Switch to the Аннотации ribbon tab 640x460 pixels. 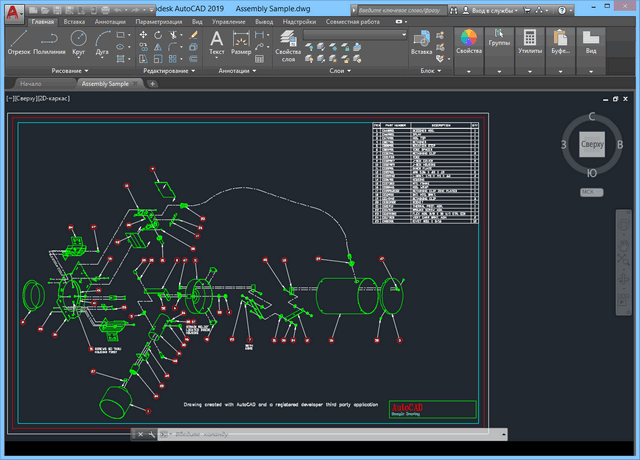click(110, 20)
